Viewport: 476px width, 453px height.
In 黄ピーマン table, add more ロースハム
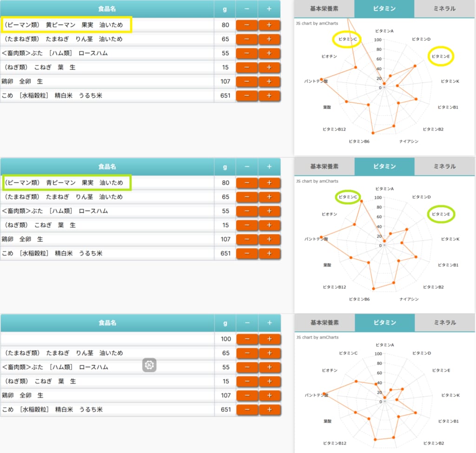269,53
